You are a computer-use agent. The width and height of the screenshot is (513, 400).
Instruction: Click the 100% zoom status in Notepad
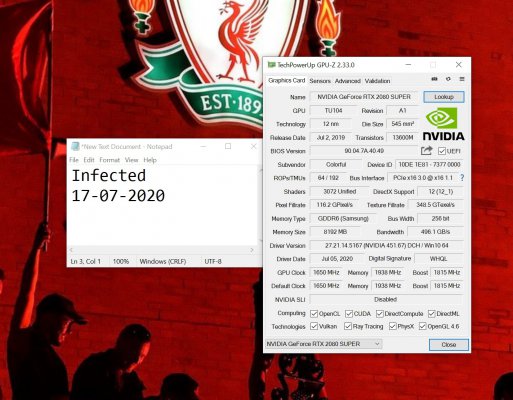(121, 261)
